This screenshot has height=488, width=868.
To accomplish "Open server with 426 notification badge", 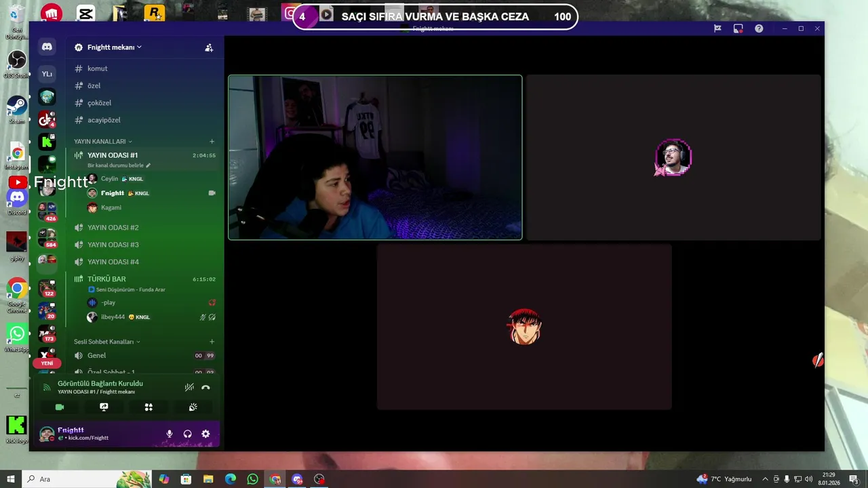I will click(47, 211).
